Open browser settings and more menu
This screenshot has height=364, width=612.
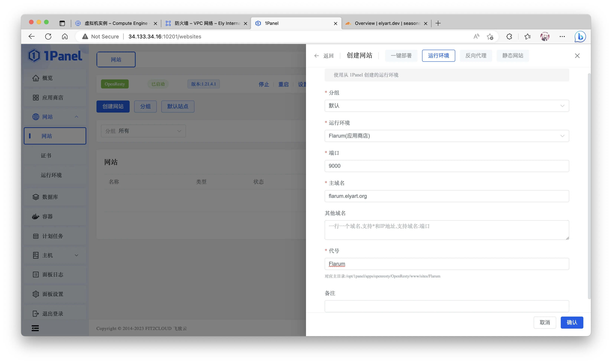[x=562, y=37]
